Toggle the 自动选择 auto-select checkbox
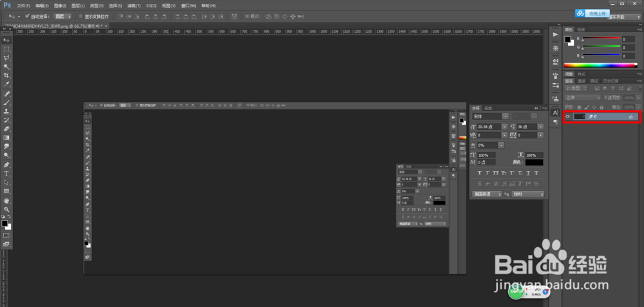644x307 pixels. pos(27,17)
